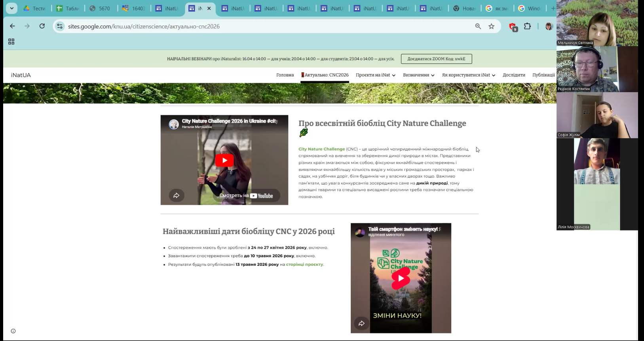Open the tab search chevron in tab strip
The image size is (644, 341).
(x=11, y=8)
